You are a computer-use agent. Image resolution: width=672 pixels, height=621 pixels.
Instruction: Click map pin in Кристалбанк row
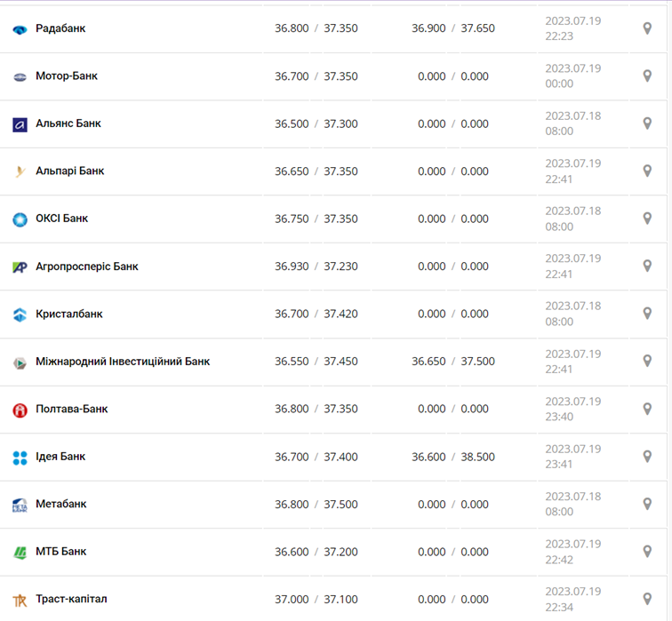[647, 314]
